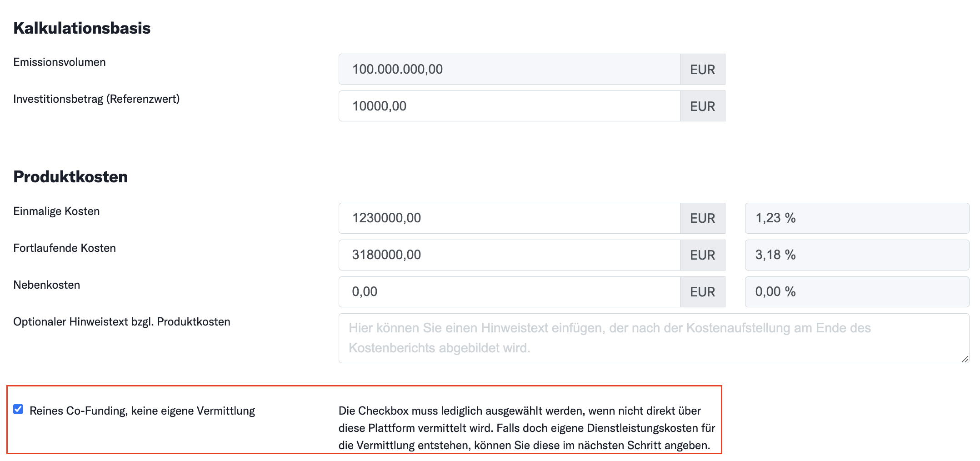
Task: Select the Nebenkosten amount input
Action: click(509, 292)
